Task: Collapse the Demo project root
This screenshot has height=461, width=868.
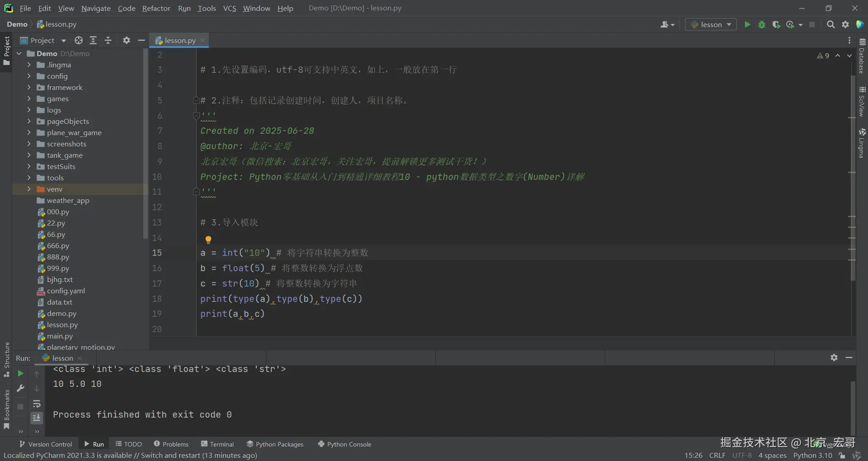Action: tap(19, 53)
